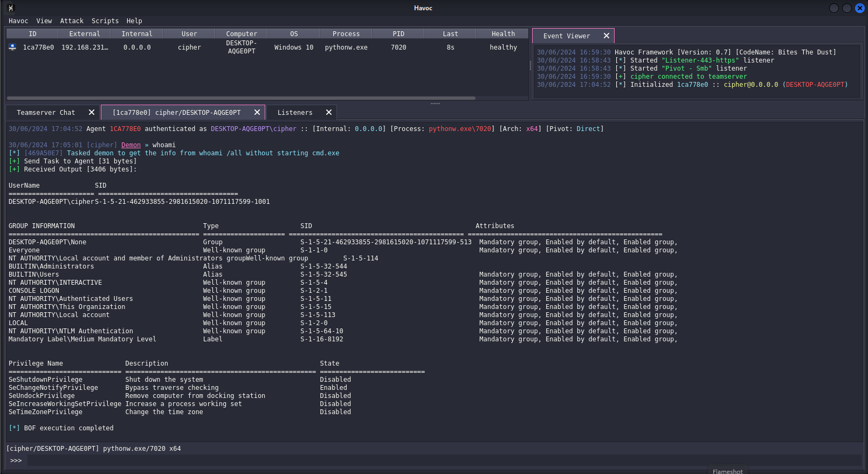Open the Attack menu
Screen dimensions: 868x474
[72, 21]
